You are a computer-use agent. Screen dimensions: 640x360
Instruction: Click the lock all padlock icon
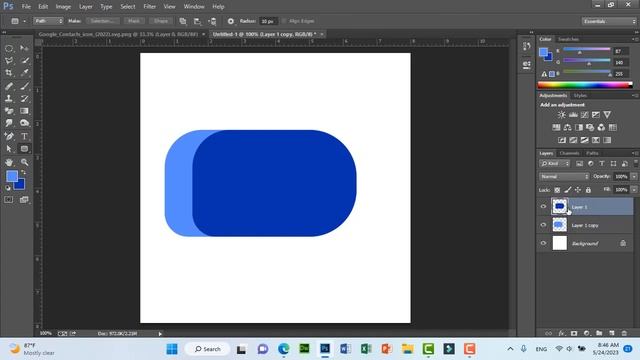click(588, 190)
